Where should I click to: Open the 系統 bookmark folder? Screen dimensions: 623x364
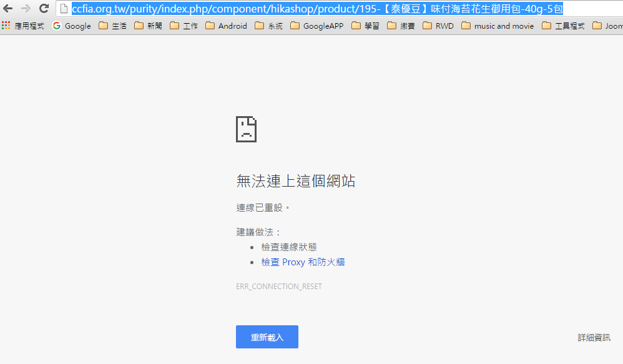(x=268, y=26)
